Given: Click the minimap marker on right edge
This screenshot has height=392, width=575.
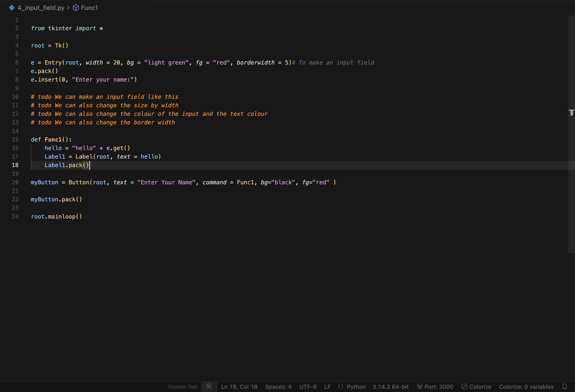Looking at the screenshot, I should point(571,113).
